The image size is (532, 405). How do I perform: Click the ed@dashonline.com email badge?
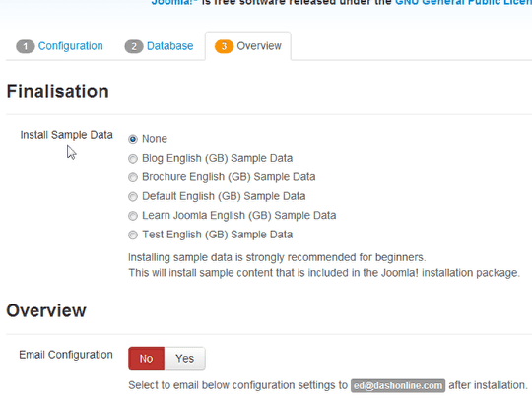click(398, 386)
